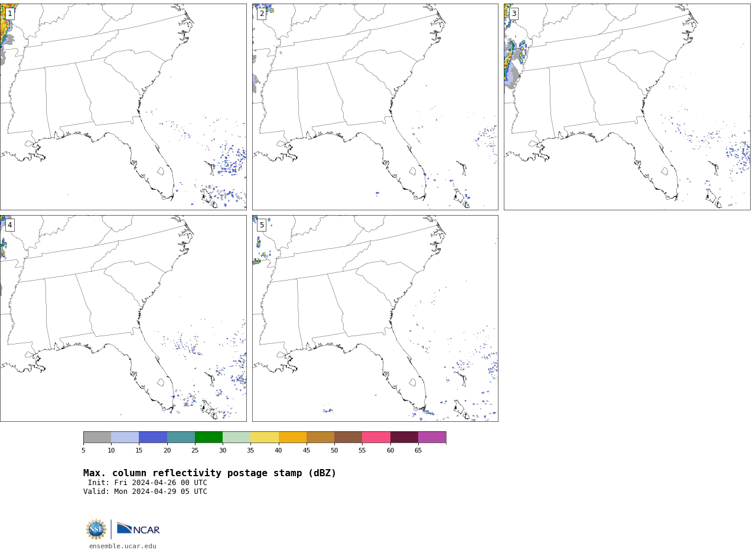Click the number label '4' on fourth panel
Viewport: 756px width, 553px height.
(9, 225)
